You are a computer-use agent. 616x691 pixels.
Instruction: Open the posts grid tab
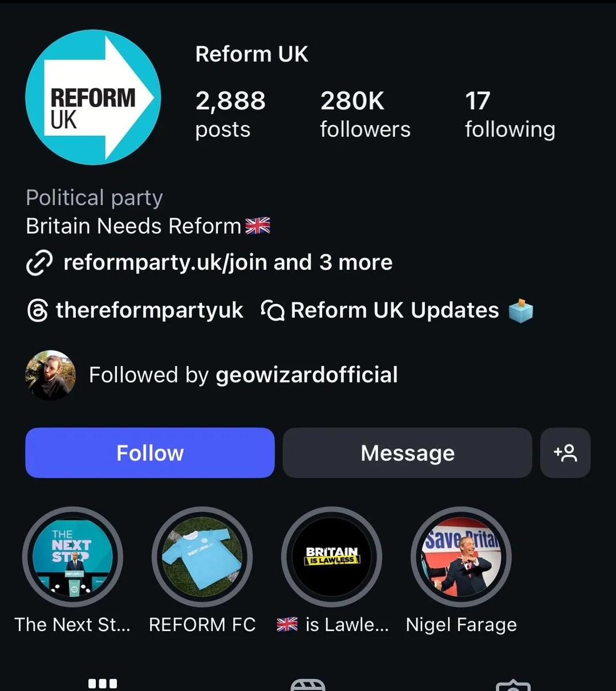click(x=103, y=683)
